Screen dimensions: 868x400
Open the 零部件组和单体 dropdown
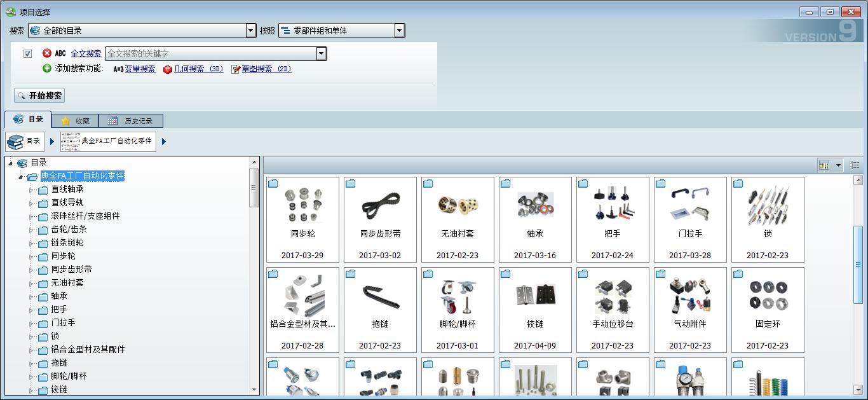coord(399,31)
